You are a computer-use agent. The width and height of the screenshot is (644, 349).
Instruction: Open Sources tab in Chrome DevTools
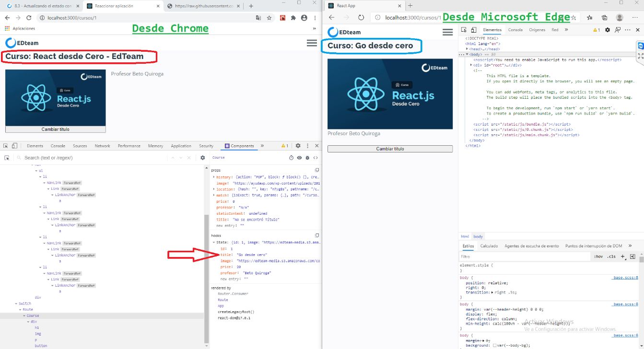tap(80, 146)
